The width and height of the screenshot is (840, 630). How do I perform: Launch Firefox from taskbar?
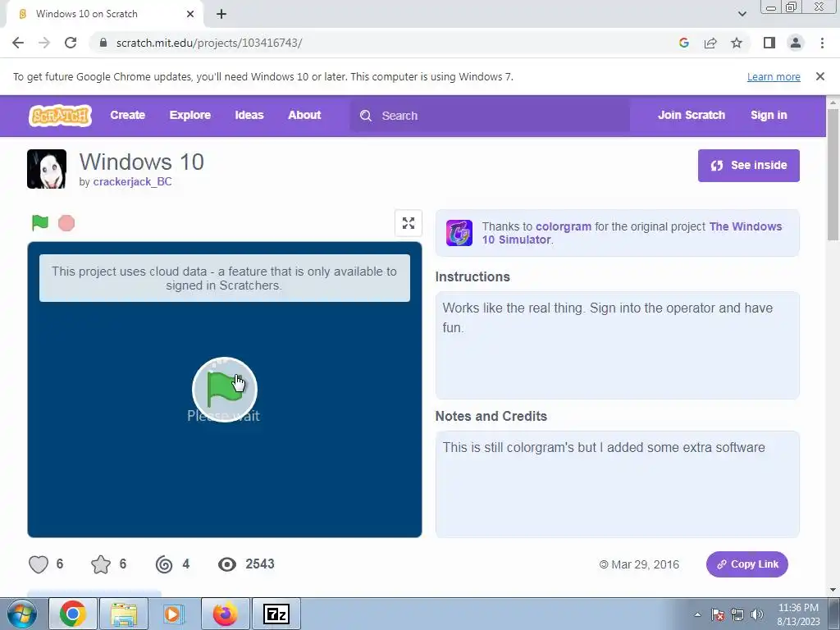pos(225,614)
